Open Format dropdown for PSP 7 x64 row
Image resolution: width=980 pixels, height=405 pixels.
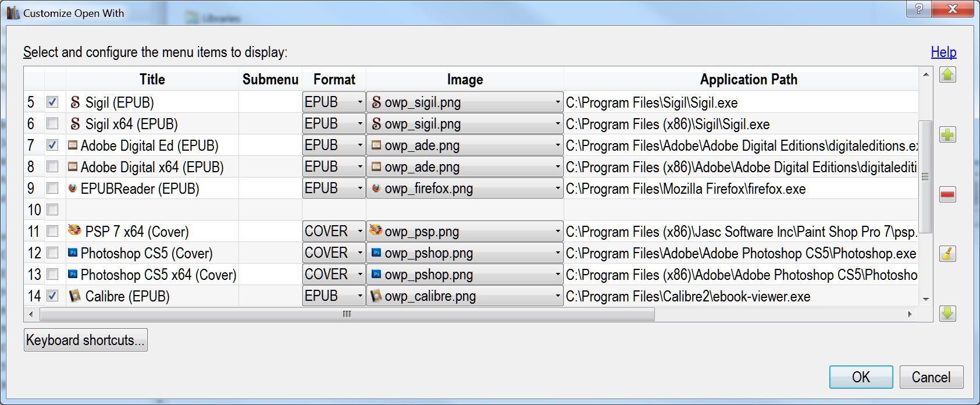(x=359, y=232)
